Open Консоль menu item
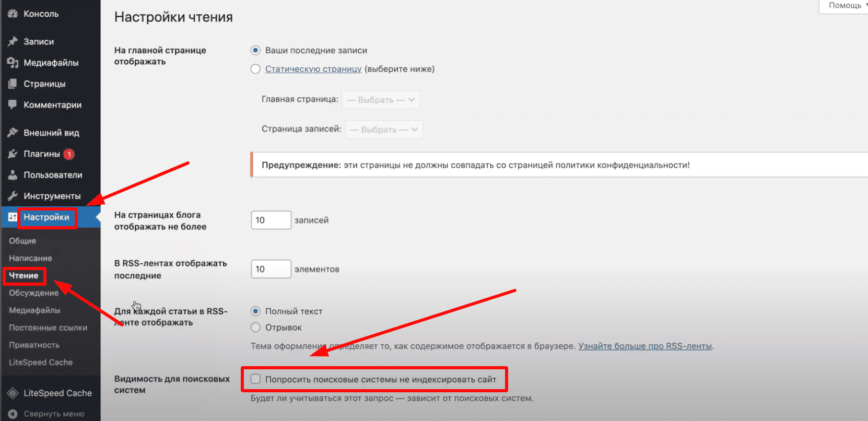Viewport: 868px width, 421px height. click(x=50, y=14)
